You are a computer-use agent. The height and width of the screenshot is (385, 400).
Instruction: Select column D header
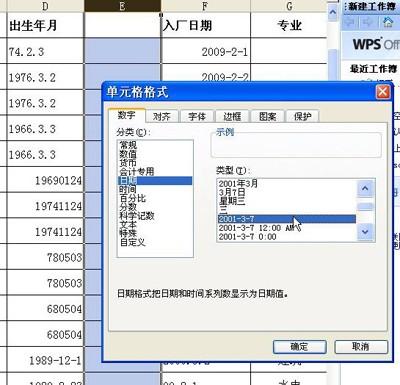[45, 6]
